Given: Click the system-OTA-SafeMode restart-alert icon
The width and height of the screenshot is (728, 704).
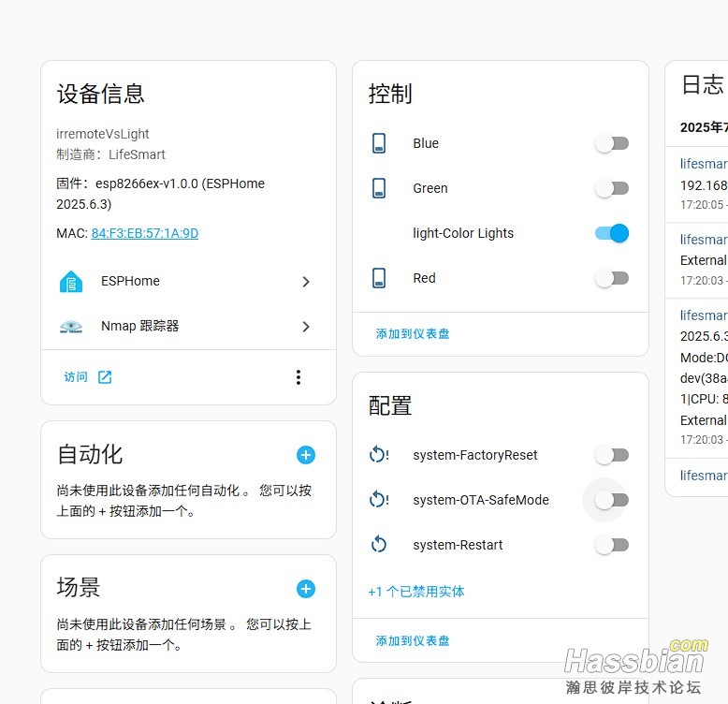Looking at the screenshot, I should (379, 500).
